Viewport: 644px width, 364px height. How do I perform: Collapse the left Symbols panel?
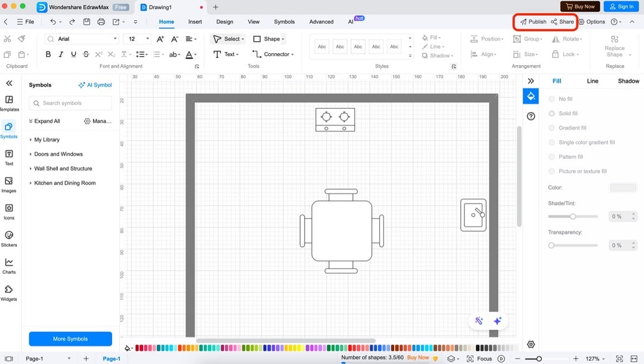pos(9,84)
